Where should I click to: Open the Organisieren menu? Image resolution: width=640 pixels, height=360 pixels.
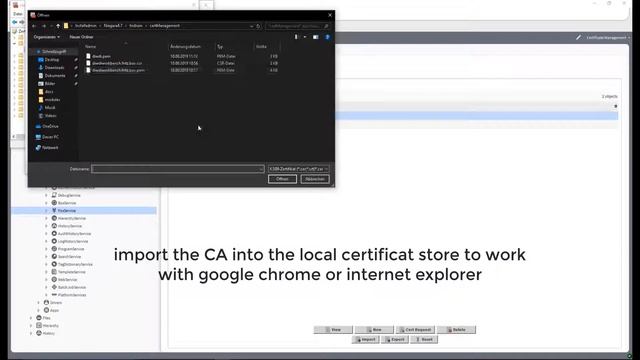47,37
